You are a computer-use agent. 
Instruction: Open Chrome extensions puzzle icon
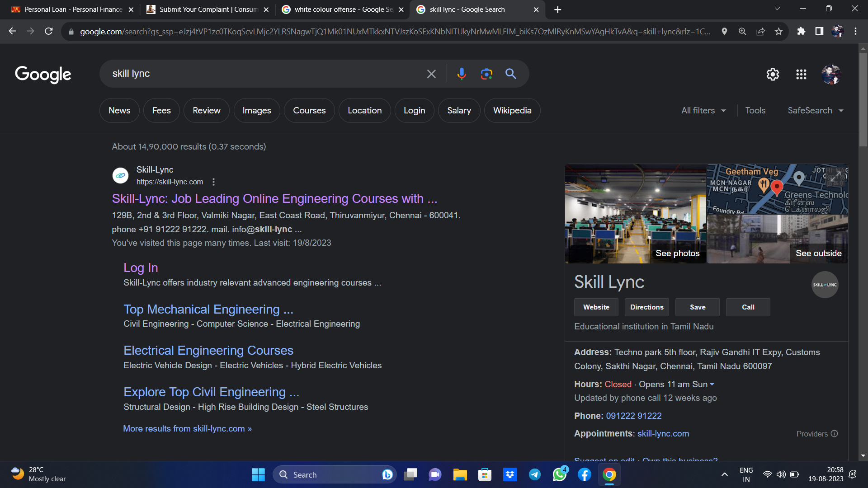pyautogui.click(x=801, y=31)
